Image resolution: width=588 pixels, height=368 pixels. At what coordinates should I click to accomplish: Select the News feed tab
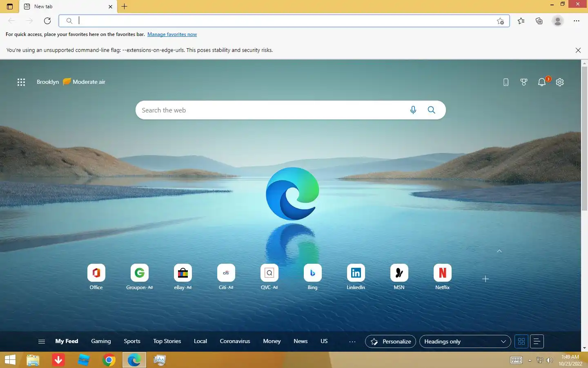(x=301, y=341)
